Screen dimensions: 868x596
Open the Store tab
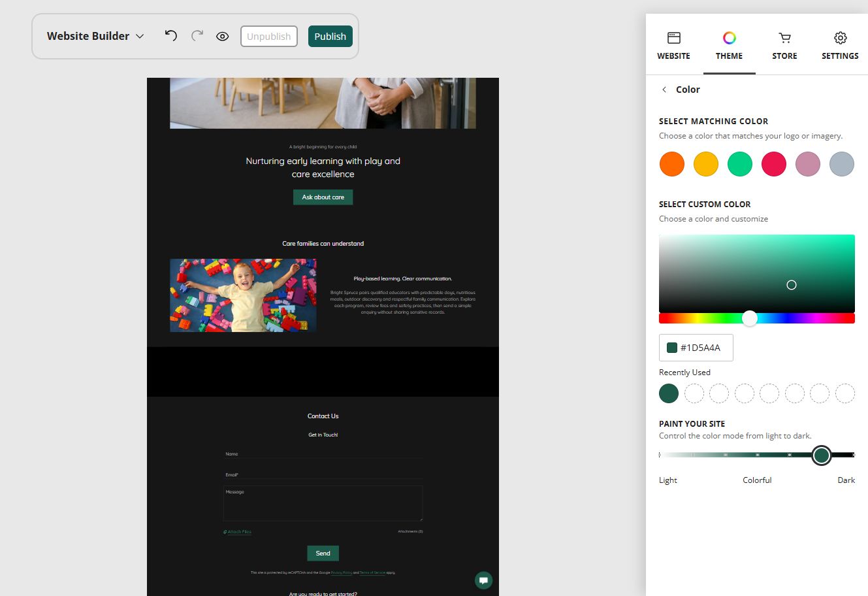[784, 46]
